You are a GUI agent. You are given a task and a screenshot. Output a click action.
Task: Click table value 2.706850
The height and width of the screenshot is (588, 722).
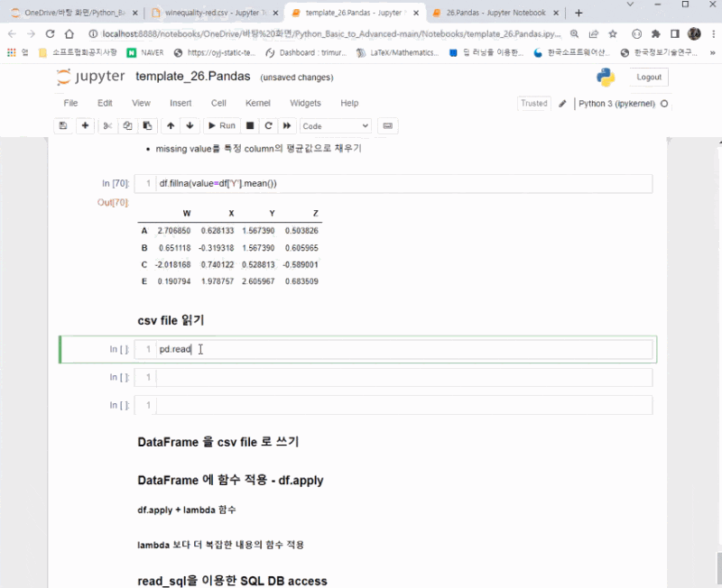click(174, 231)
